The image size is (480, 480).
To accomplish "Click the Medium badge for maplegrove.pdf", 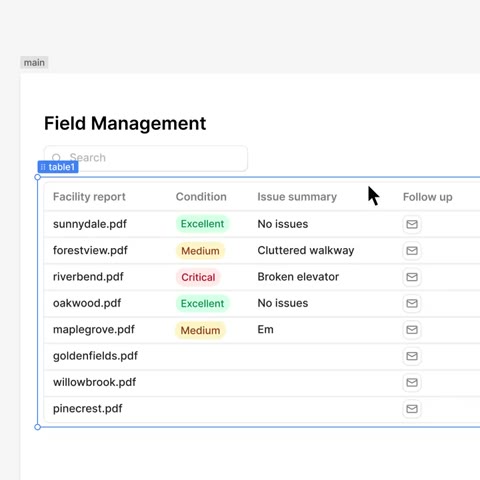I will (200, 330).
